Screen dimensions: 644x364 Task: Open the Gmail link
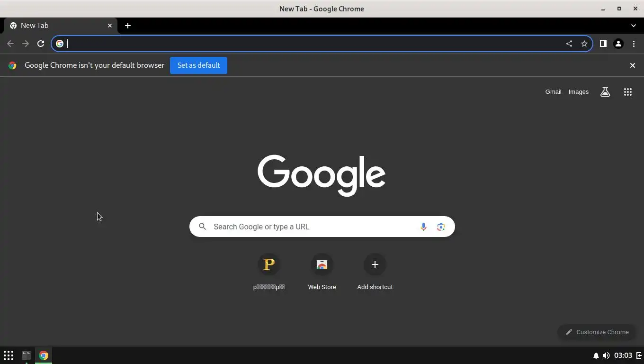pyautogui.click(x=553, y=92)
